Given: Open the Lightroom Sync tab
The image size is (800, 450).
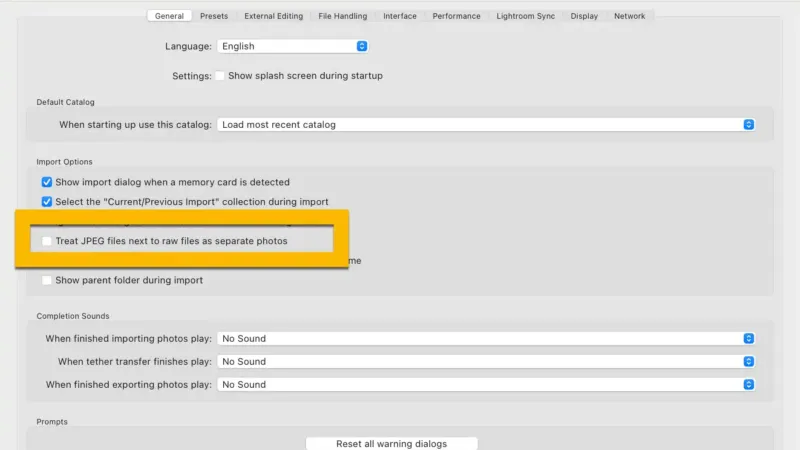Looking at the screenshot, I should pos(526,16).
